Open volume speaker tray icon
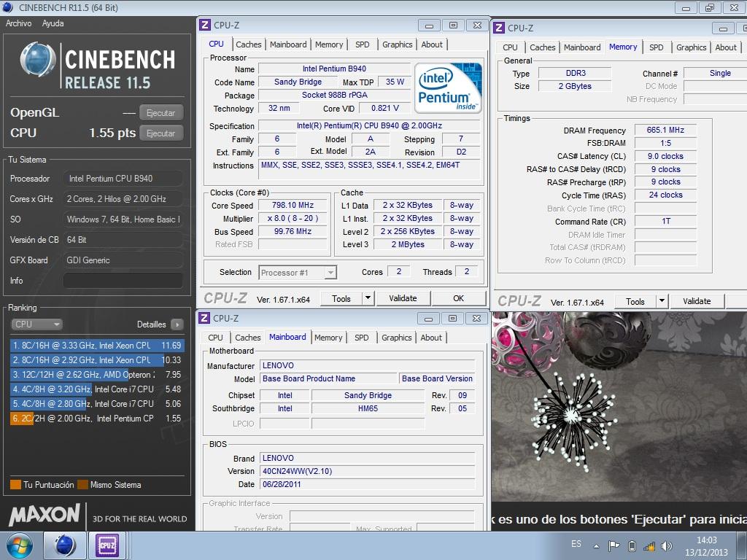 pyautogui.click(x=667, y=546)
